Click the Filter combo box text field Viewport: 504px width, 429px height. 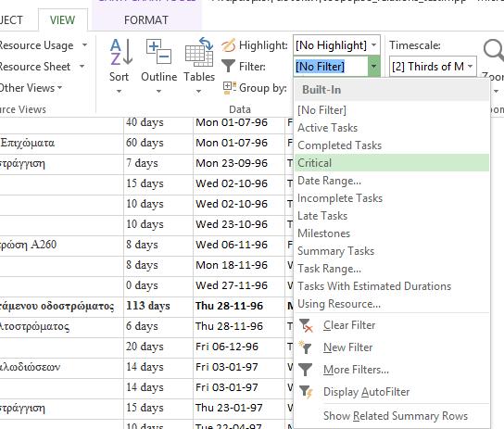tap(331, 67)
